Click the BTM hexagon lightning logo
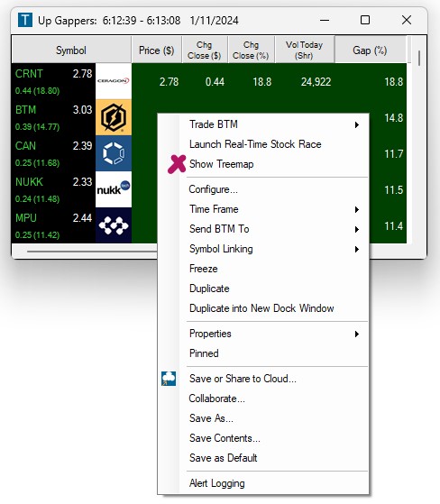Screen dimensions: 440x504 [x=114, y=117]
